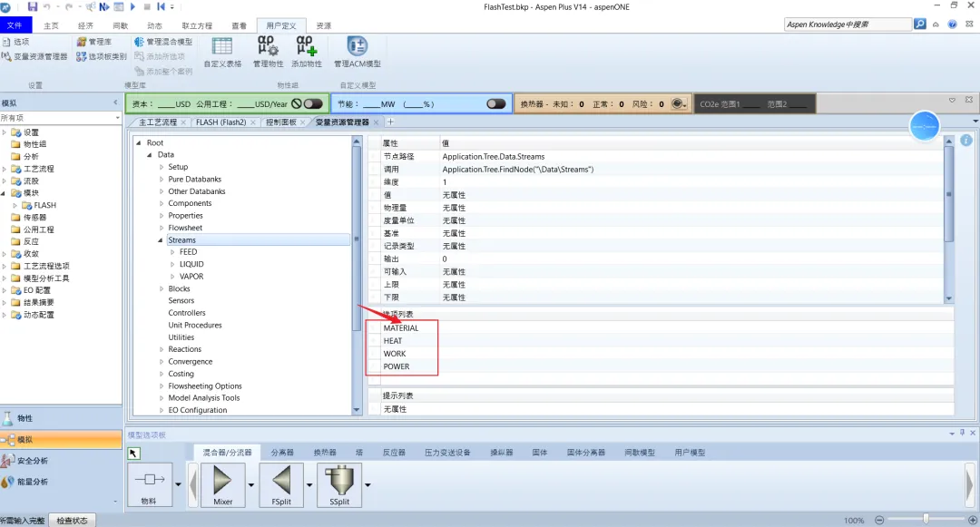Expand the VAPOR stream node
980x527 pixels.
tap(172, 277)
